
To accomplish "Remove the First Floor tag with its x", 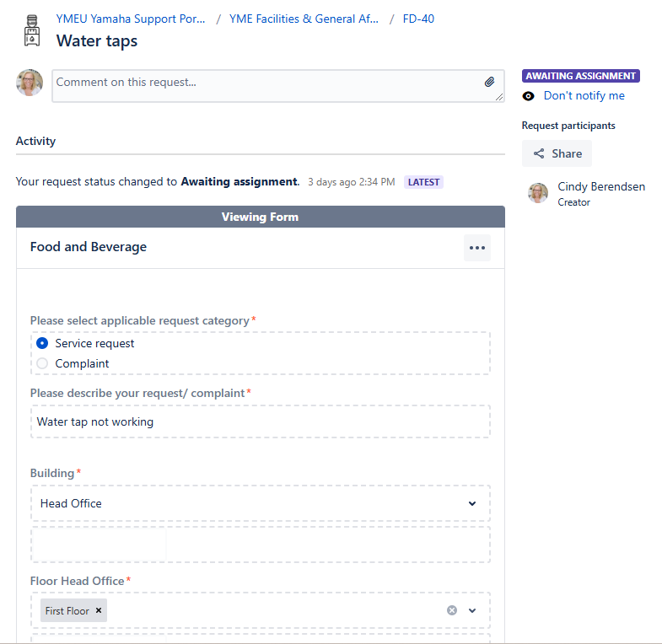I will pos(99,610).
